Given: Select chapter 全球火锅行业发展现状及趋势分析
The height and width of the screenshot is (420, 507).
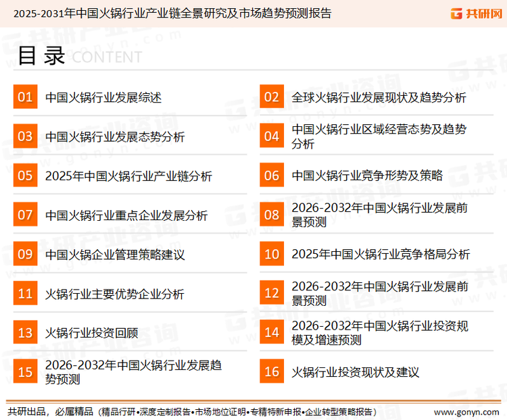Looking at the screenshot, I should click(x=379, y=97).
